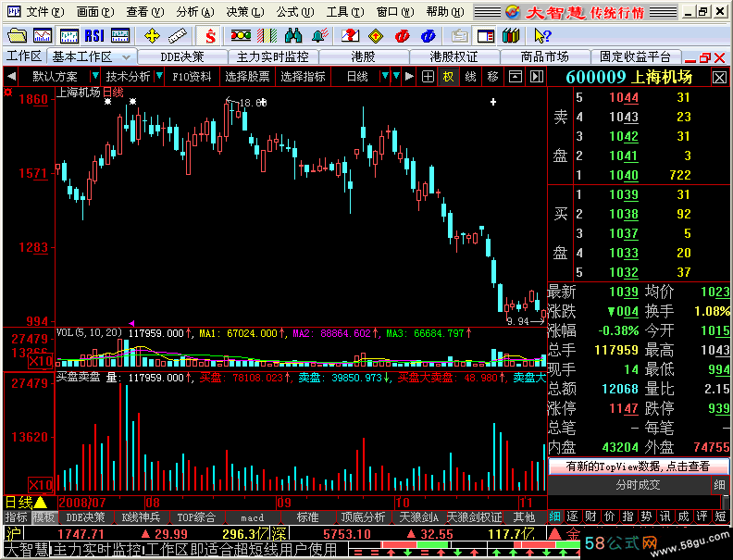Screen dimensions: 733x560
Task: Click the red sun marker at chart corner
Action: 8,92
